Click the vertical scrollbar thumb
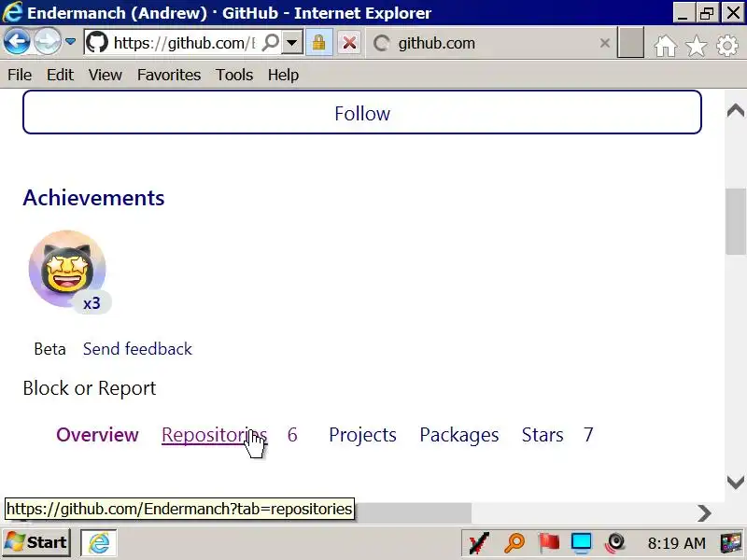Viewport: 747px width, 560px height. [736, 222]
